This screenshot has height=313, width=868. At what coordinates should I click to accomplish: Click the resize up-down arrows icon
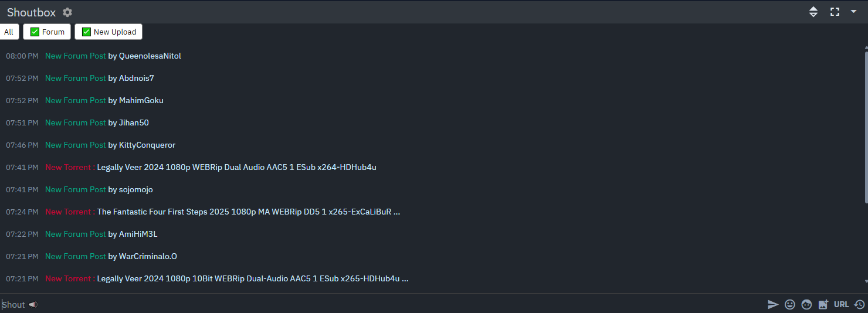point(813,12)
